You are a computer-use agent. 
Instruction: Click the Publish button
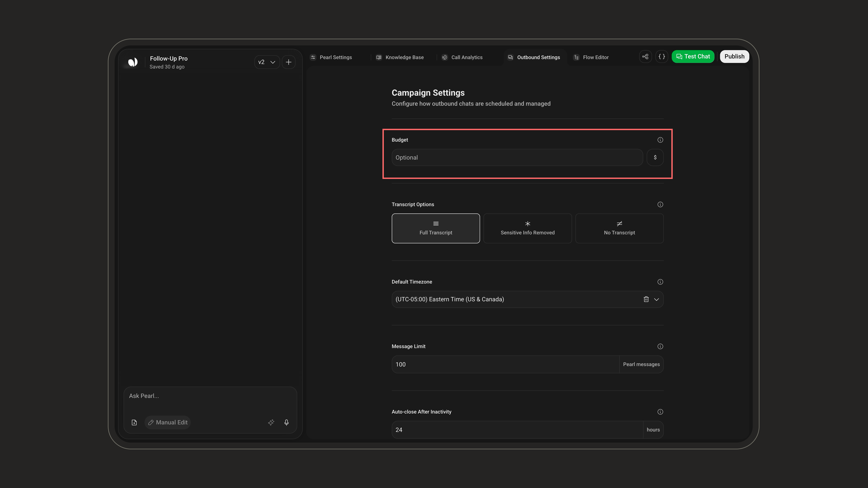[x=734, y=57]
